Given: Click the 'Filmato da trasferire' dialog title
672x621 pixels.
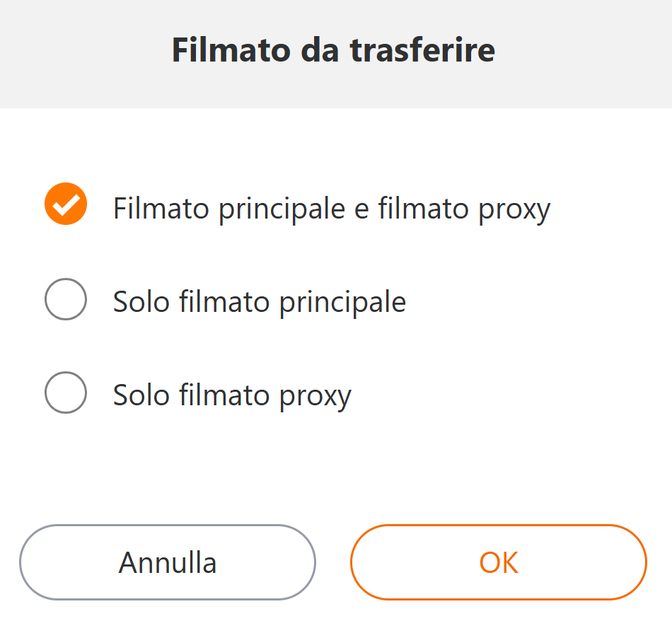Looking at the screenshot, I should 333,51.
